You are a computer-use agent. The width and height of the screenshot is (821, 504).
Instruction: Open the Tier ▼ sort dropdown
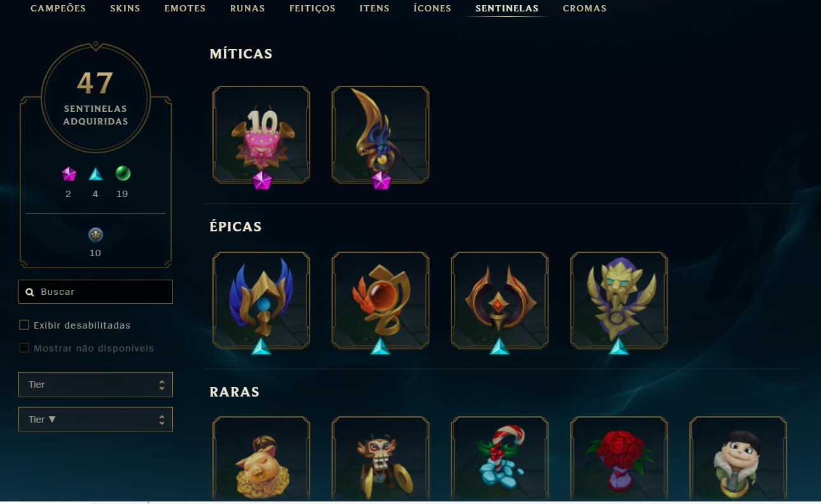click(x=95, y=419)
